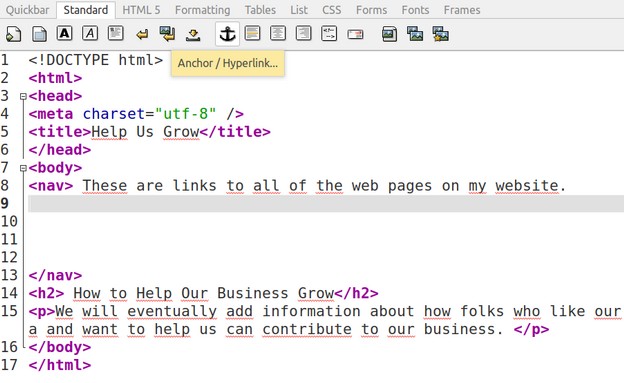Open the Formatting toolbar tab

tap(203, 10)
